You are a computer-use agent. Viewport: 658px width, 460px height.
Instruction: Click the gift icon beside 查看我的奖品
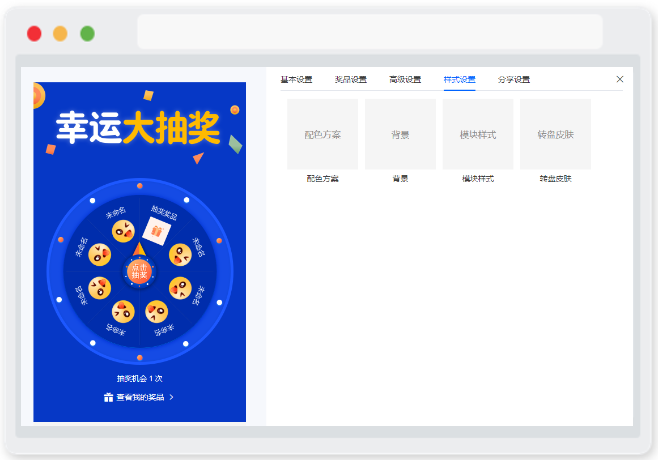tap(108, 397)
